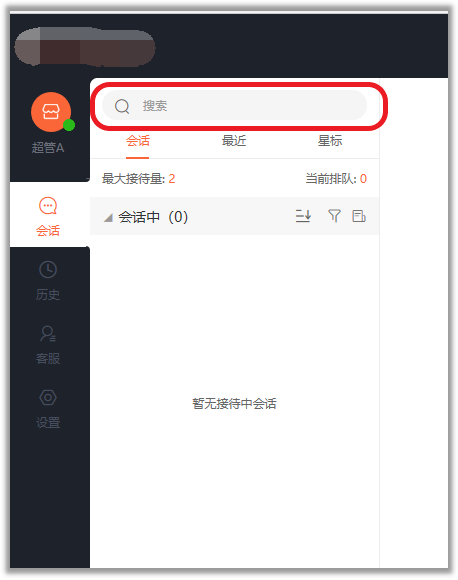Click the 超管A account name label
The width and height of the screenshot is (458, 580).
click(48, 148)
